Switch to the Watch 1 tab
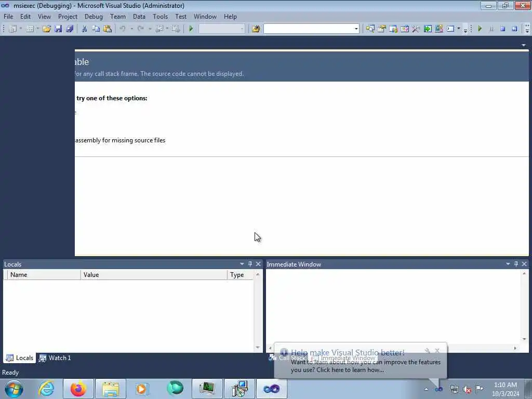This screenshot has width=532, height=399. click(x=55, y=358)
